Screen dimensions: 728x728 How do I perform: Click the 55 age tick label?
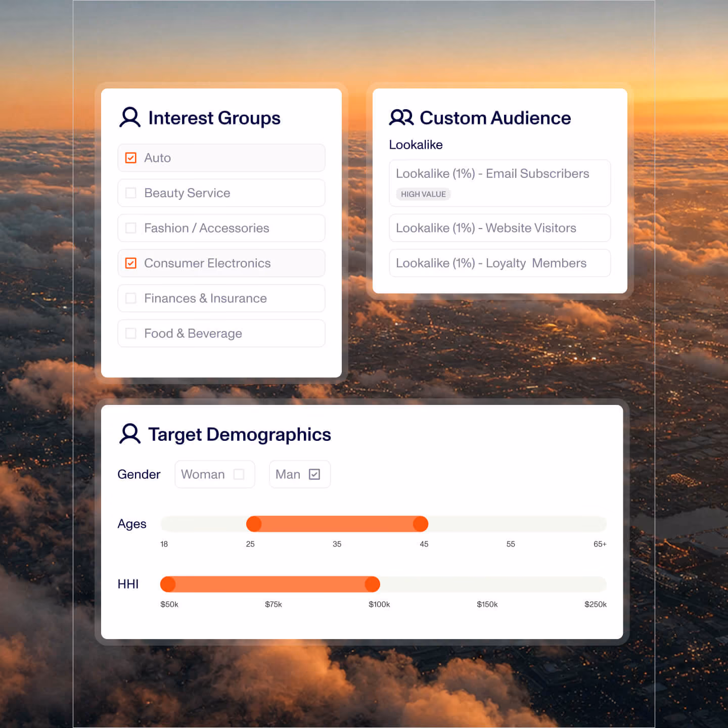coord(511,544)
